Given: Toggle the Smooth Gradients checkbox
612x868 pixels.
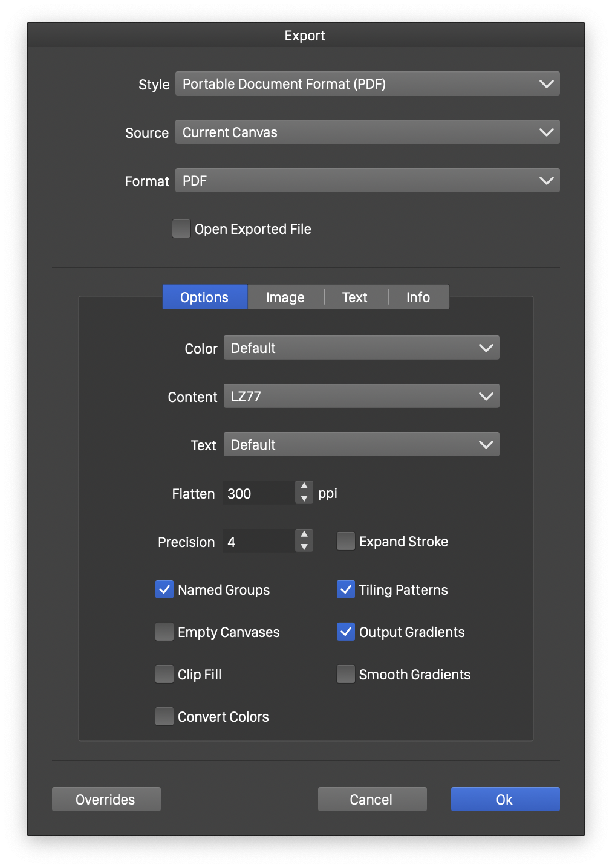Looking at the screenshot, I should point(346,674).
